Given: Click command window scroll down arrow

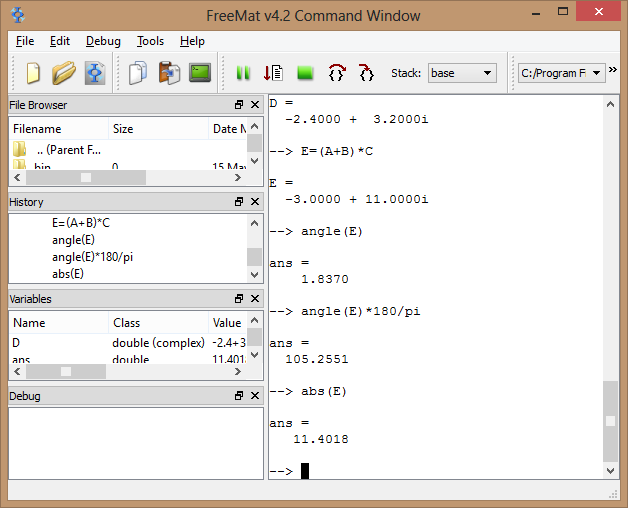Looking at the screenshot, I should point(610,471).
